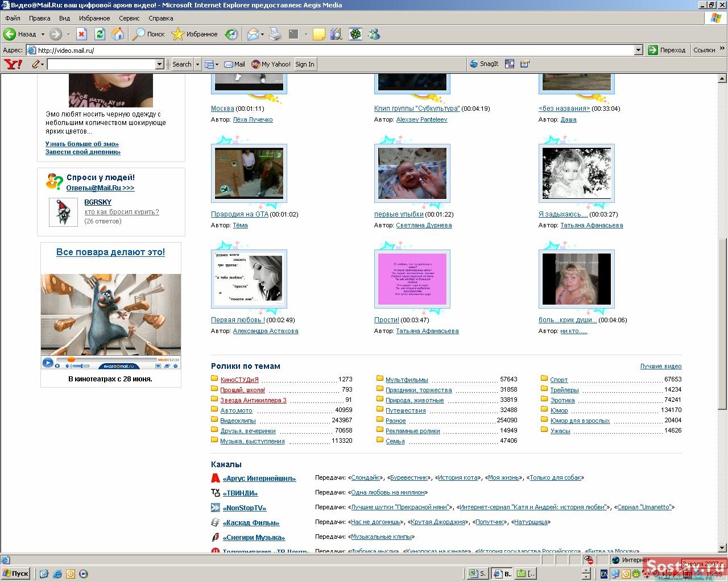This screenshot has width=728, height=582.
Task: Refresh the page with the green arrows icon
Action: click(100, 34)
